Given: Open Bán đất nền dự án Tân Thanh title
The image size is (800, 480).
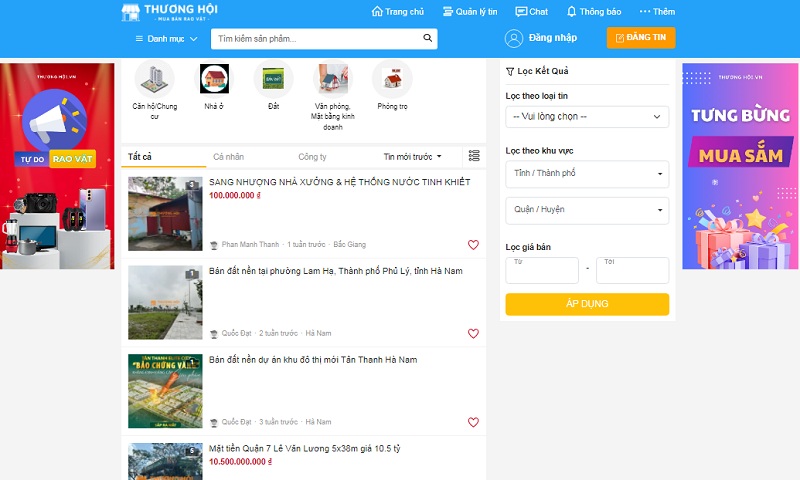Looking at the screenshot, I should point(313,360).
